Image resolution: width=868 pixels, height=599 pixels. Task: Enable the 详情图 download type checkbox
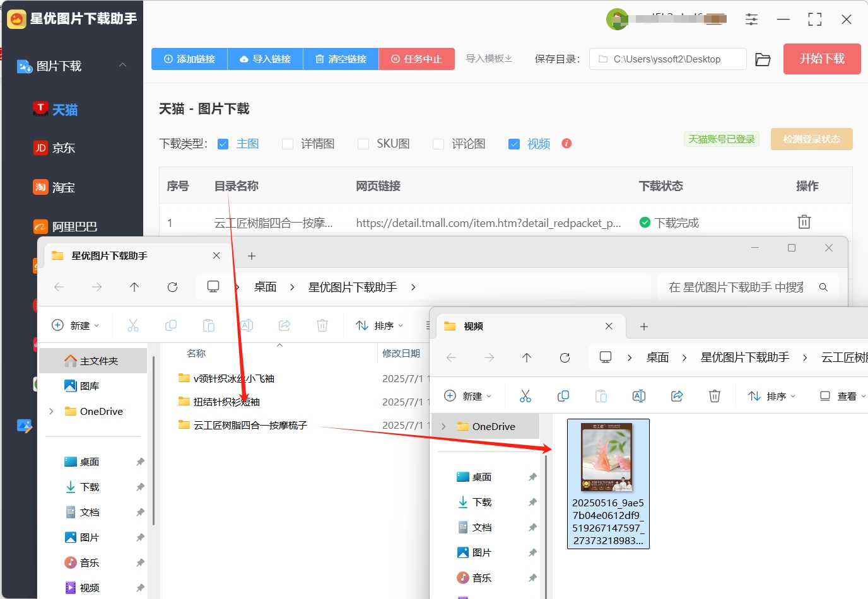coord(288,144)
